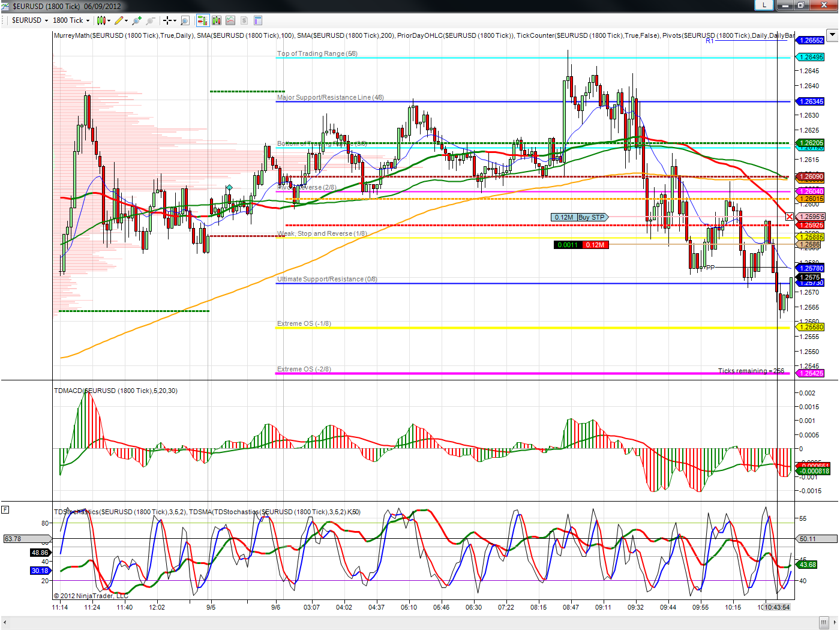
Task: Click the 'Top of Trading Range (5/8)' label
Action: (317, 53)
